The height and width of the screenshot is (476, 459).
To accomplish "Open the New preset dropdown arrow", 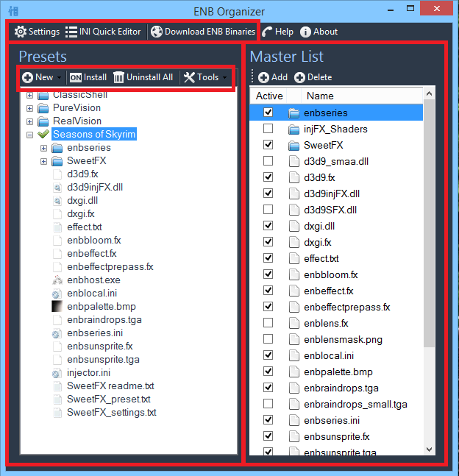I will click(x=59, y=78).
